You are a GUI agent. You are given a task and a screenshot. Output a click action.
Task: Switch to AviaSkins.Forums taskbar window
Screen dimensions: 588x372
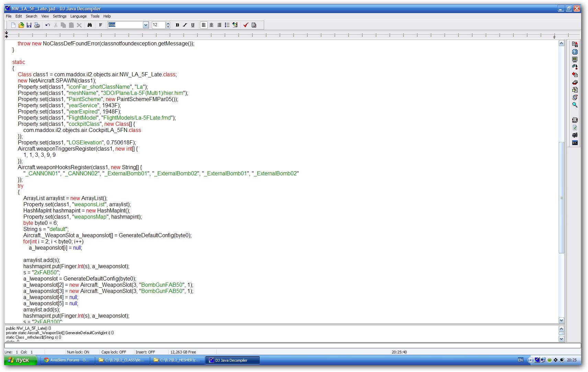67,360
